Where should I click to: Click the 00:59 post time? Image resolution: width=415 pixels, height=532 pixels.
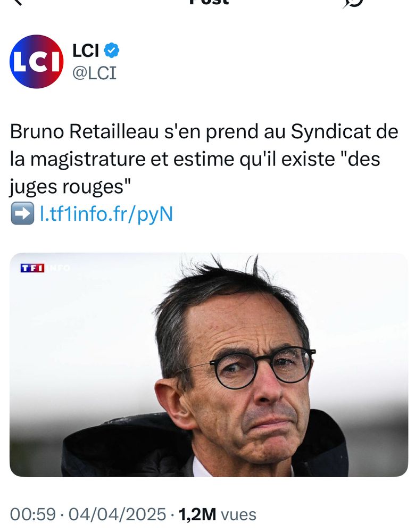32,514
